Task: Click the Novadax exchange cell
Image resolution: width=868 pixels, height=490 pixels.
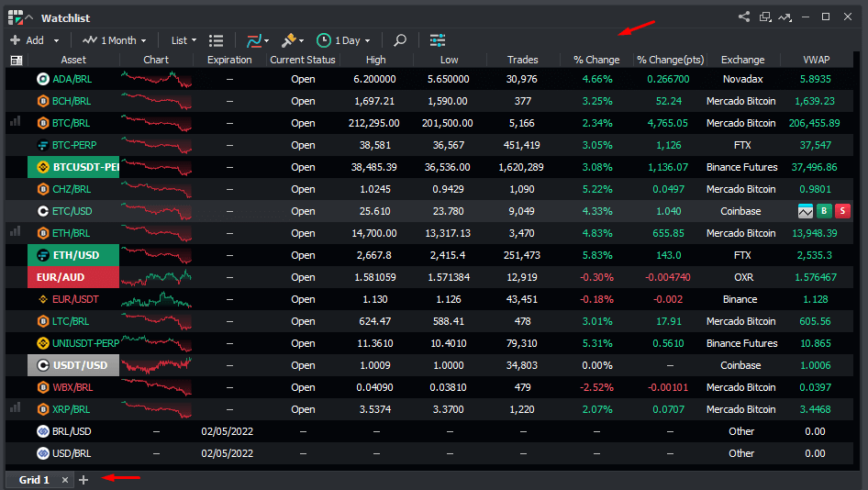Action: (742, 79)
